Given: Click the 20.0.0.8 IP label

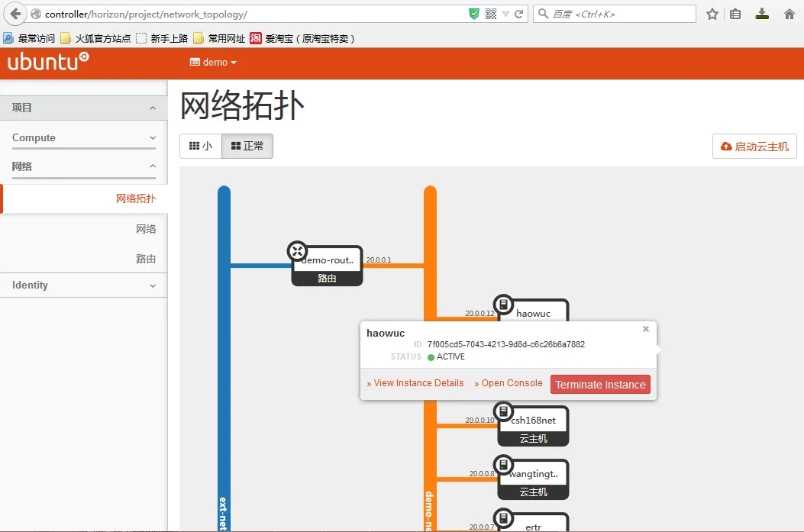Looking at the screenshot, I should click(x=482, y=473).
